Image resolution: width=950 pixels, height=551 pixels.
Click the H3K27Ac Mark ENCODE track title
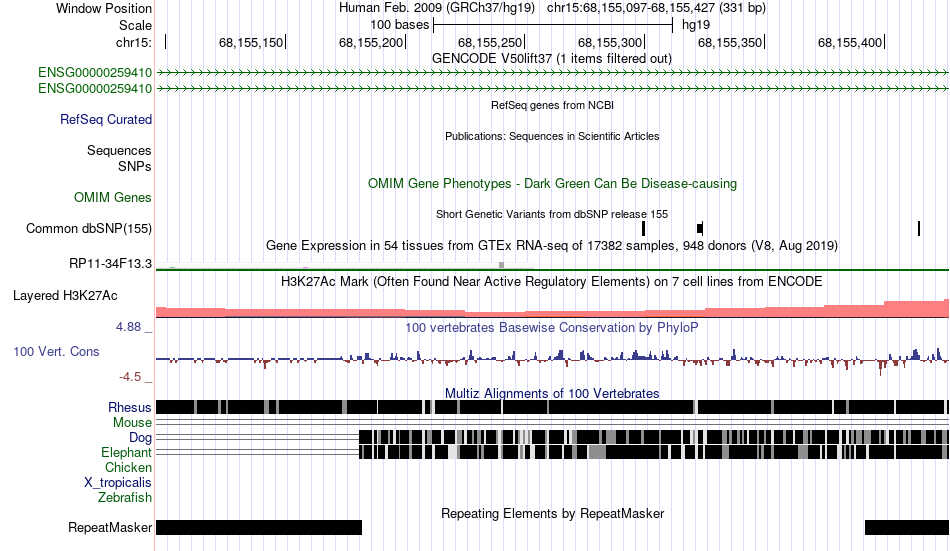pyautogui.click(x=552, y=281)
